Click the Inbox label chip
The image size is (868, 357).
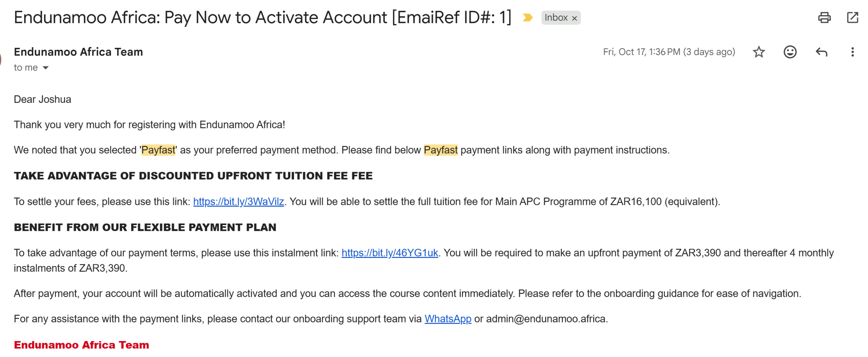click(556, 18)
